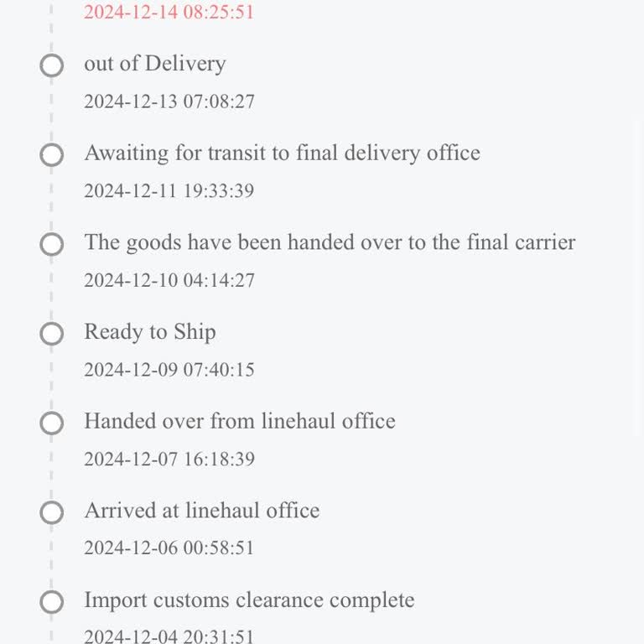Screen dimensions: 644x644
Task: Click the marker for 'Import customs clearance complete'
Action: click(x=52, y=602)
